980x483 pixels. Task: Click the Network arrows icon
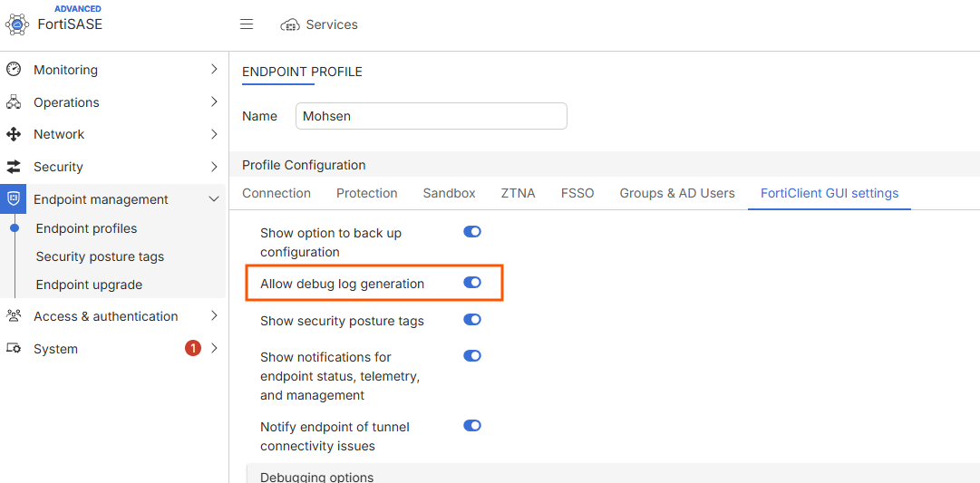point(14,134)
